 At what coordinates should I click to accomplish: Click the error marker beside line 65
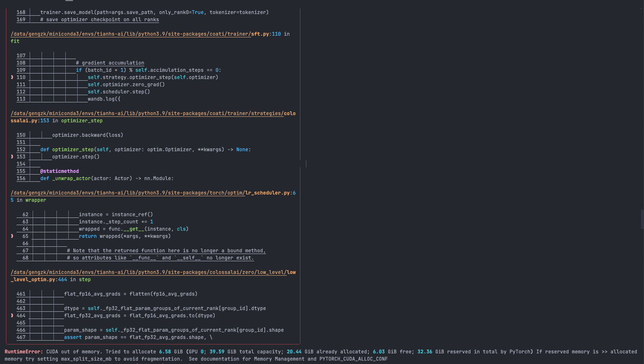point(12,236)
